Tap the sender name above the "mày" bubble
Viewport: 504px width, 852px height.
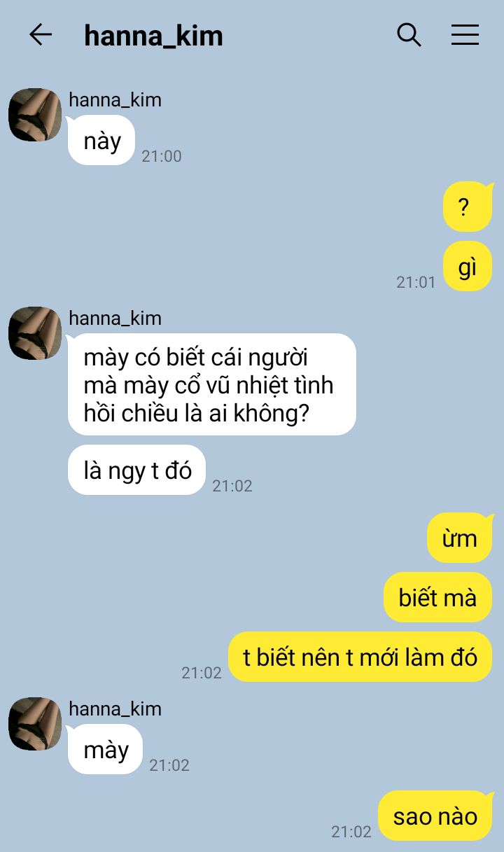click(x=115, y=708)
